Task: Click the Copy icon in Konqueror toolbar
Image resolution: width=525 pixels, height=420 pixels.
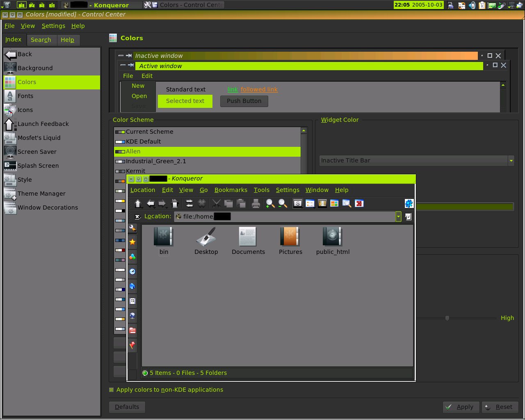Action: 229,203
